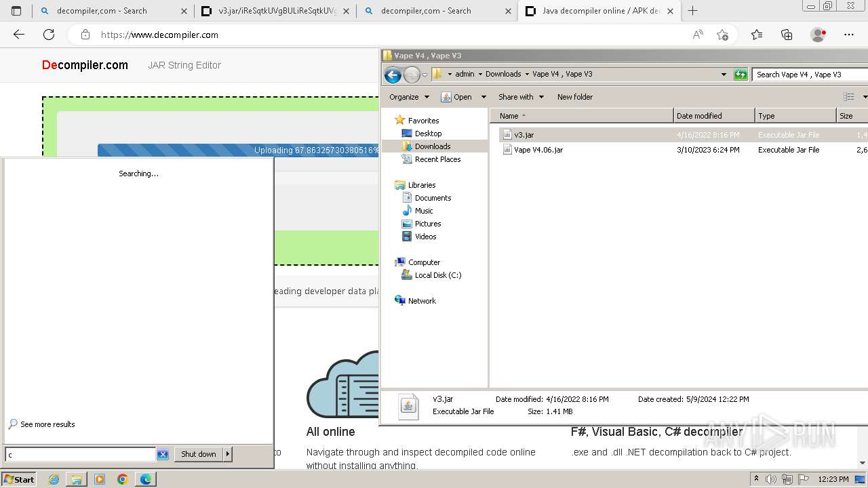Click the Search Vape V4 , Vape V3 box
This screenshot has height=488, width=868.
pyautogui.click(x=810, y=74)
